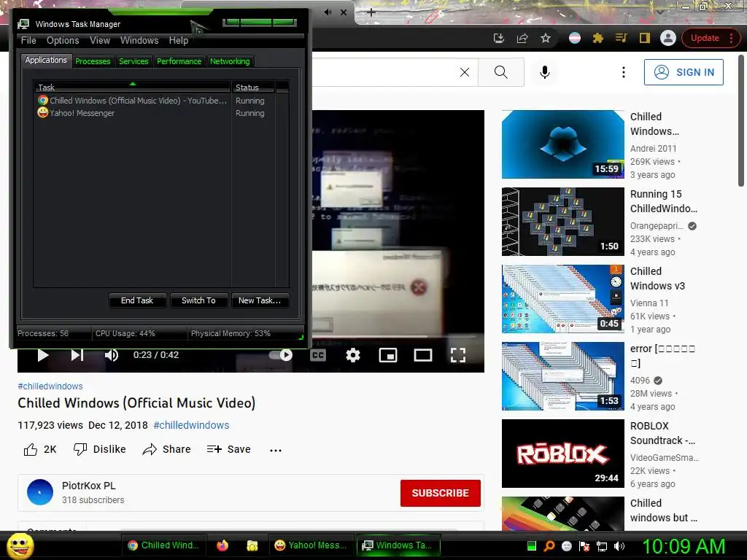
Task: Open a new Chrome tab
Action: (x=371, y=12)
